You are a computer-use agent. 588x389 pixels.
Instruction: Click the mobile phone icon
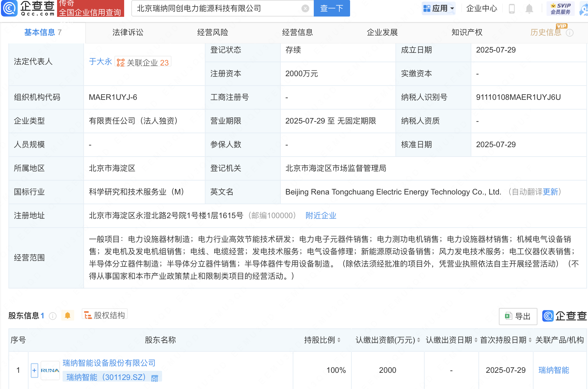(512, 8)
